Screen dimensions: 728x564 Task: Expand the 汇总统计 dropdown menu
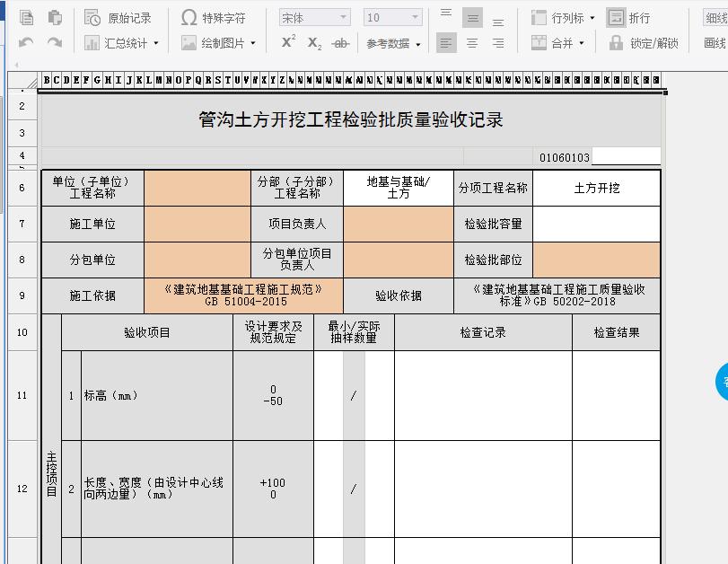[x=122, y=42]
